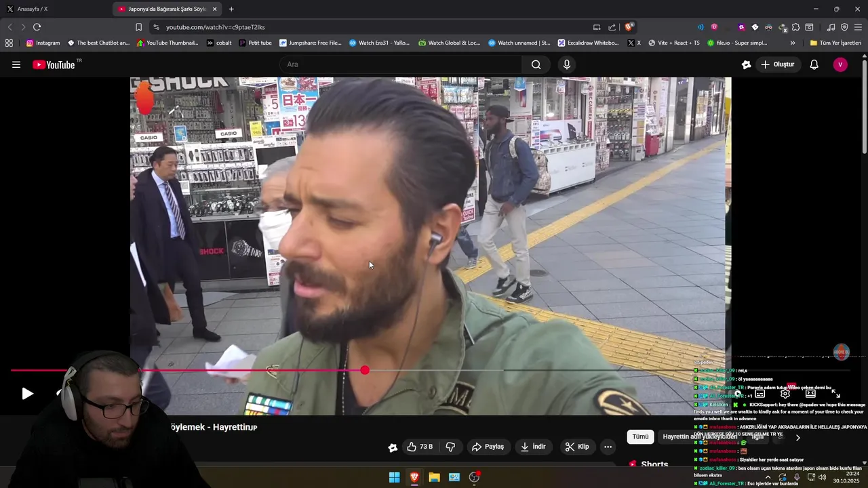The height and width of the screenshot is (488, 868).
Task: Select the İlgili filter chip
Action: click(x=757, y=437)
